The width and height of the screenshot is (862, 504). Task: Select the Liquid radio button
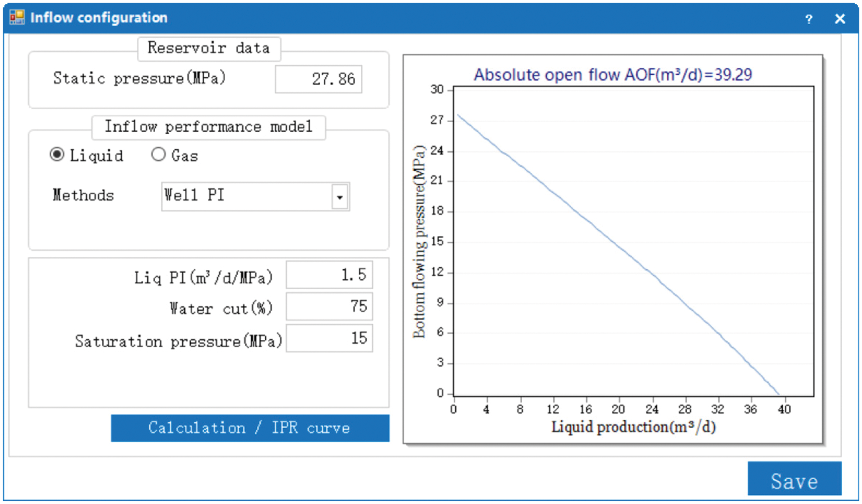57,155
